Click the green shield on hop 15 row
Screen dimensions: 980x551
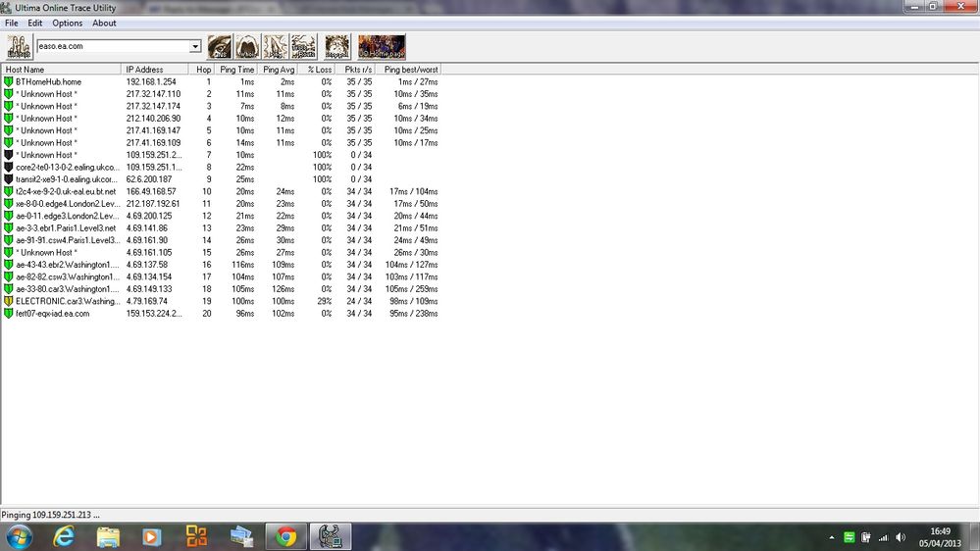point(8,252)
